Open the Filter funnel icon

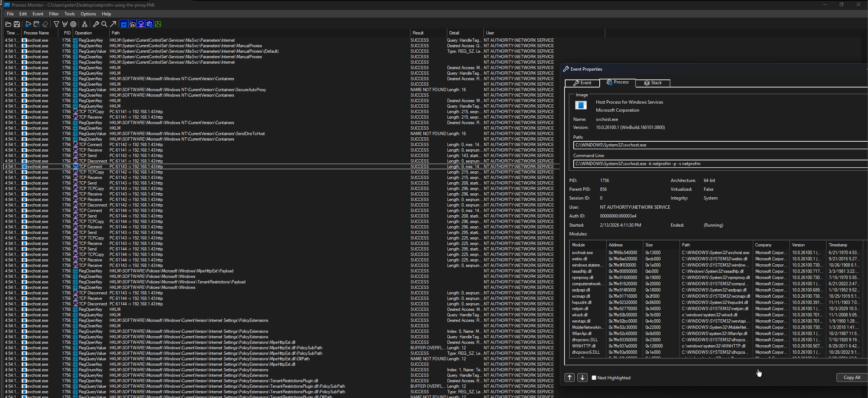tap(56, 24)
